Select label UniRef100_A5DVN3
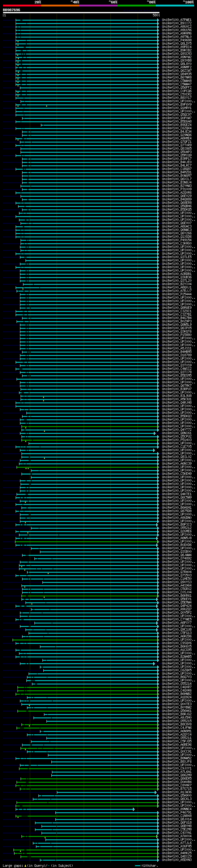This screenshot has height=868, width=197. pos(176,860)
